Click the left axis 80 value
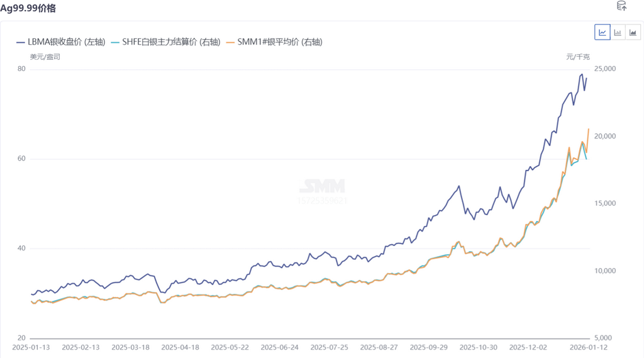Viewport: 644px width, 358px height. (21, 69)
